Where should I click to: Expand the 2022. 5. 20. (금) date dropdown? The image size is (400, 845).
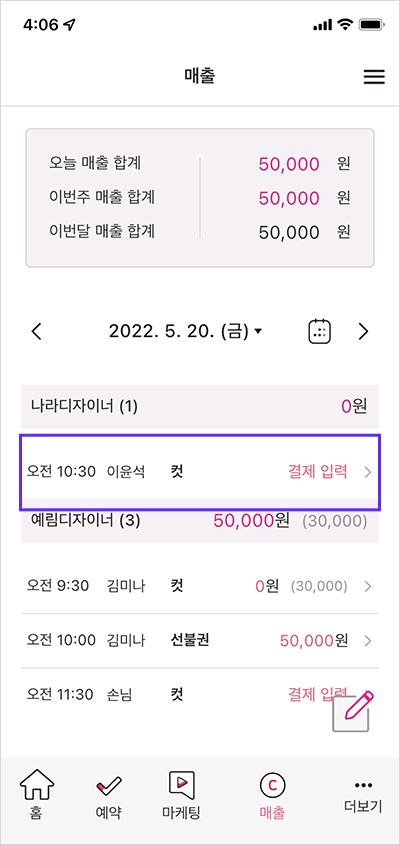click(x=185, y=331)
